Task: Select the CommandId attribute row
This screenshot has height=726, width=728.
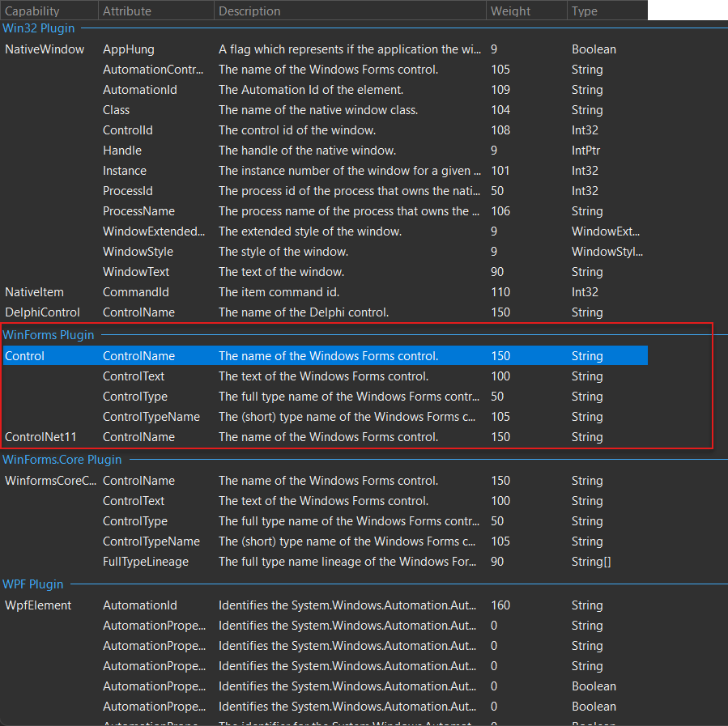Action: point(325,292)
